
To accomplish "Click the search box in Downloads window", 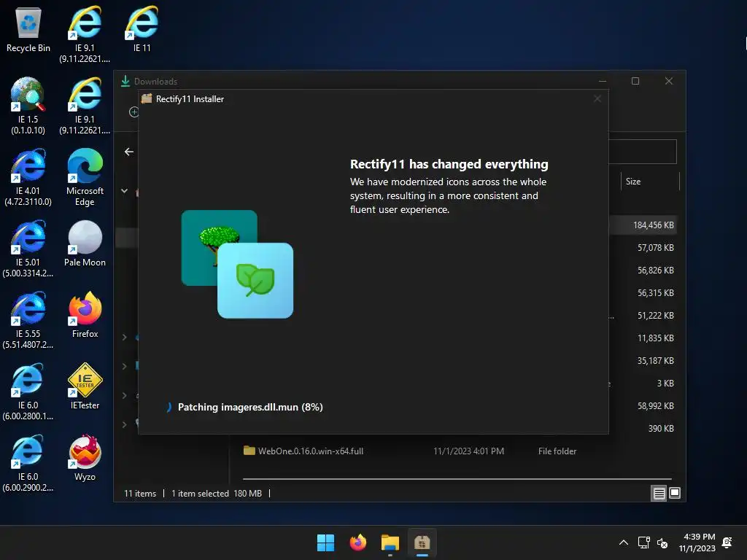I will 643,152.
